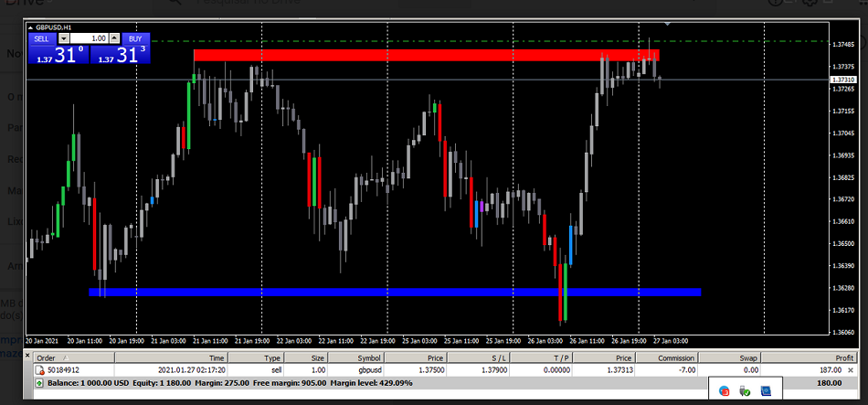Screen dimensions: 868x405
Task: Click the order icon beside ticket 50184912
Action: 39,370
